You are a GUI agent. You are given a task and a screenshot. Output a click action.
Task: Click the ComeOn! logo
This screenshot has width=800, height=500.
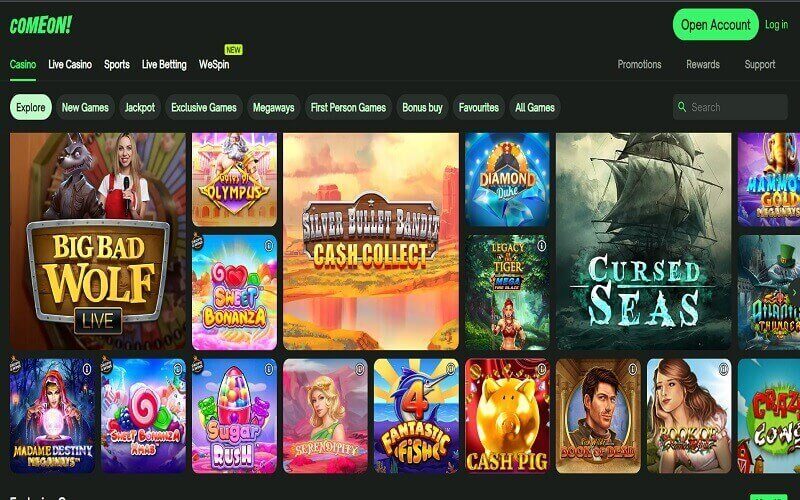pos(41,24)
